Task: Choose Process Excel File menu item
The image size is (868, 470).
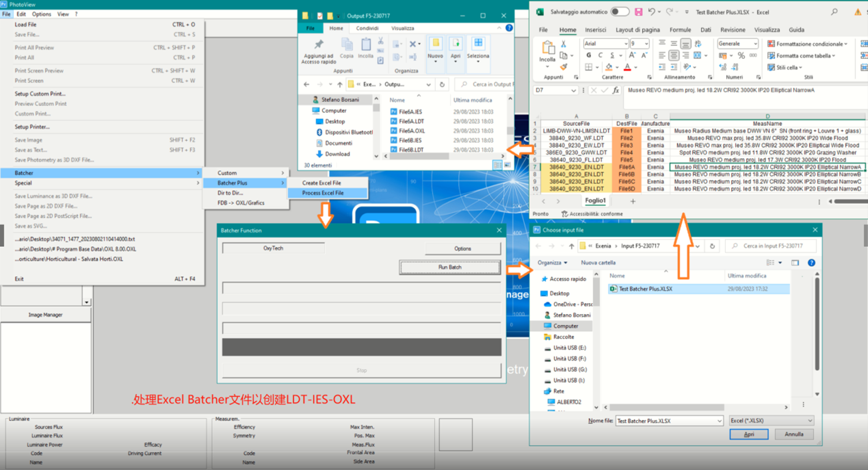Action: pos(326,193)
